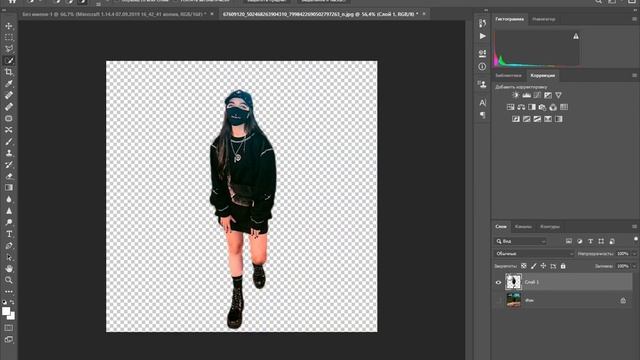Select the Crop tool
Viewport: 640px width, 360px height.
pos(9,72)
